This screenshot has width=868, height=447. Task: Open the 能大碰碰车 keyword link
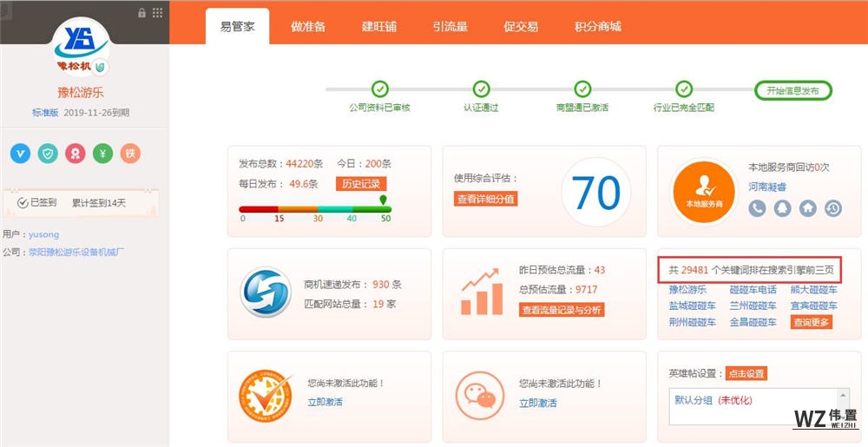tap(814, 289)
